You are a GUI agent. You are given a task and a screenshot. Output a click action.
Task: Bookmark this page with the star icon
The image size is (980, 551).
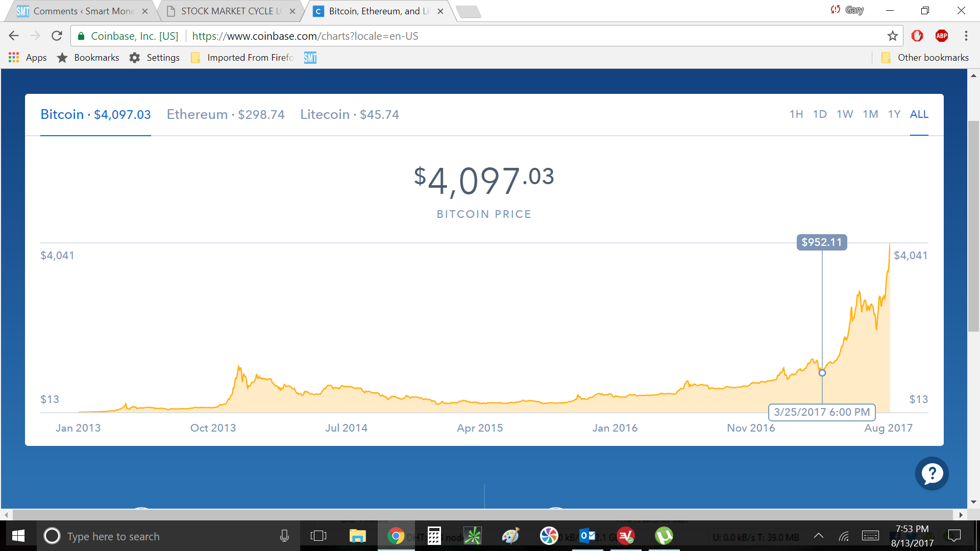point(892,36)
